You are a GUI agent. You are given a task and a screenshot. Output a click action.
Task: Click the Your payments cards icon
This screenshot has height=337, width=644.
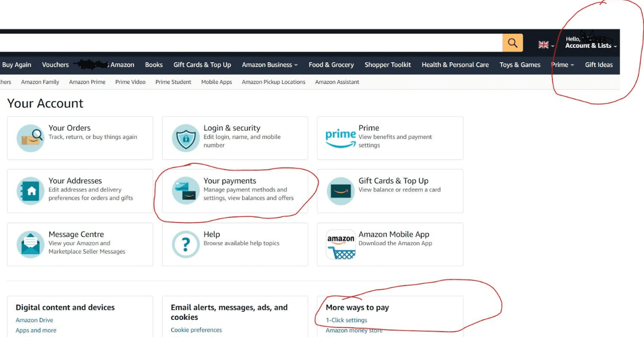click(186, 191)
